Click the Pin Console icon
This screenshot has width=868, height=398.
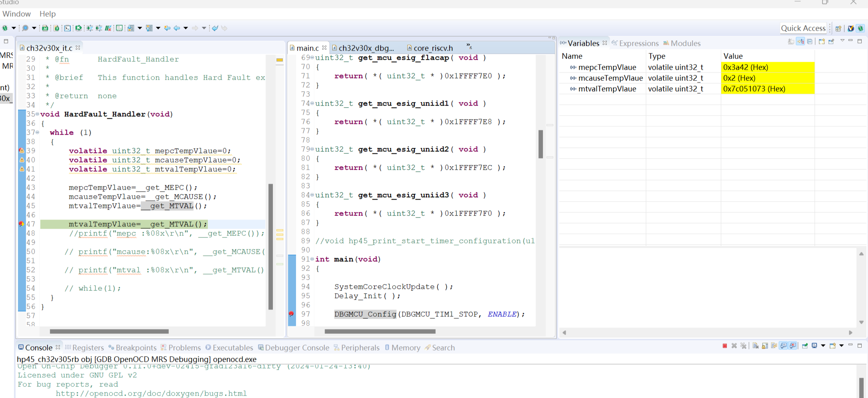(805, 346)
